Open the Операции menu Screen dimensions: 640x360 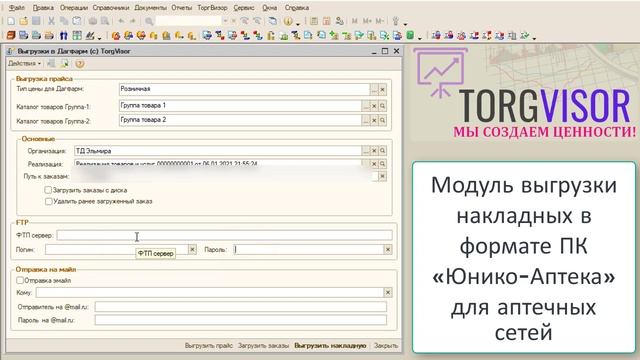click(x=73, y=8)
